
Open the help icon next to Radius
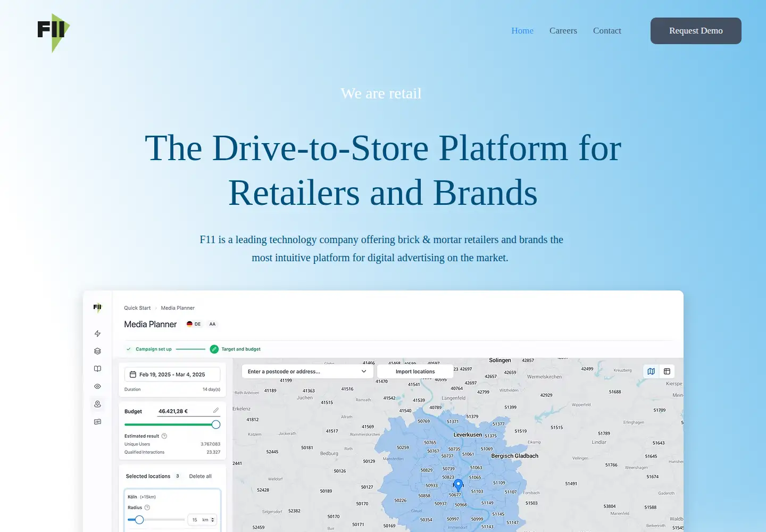pyautogui.click(x=147, y=508)
